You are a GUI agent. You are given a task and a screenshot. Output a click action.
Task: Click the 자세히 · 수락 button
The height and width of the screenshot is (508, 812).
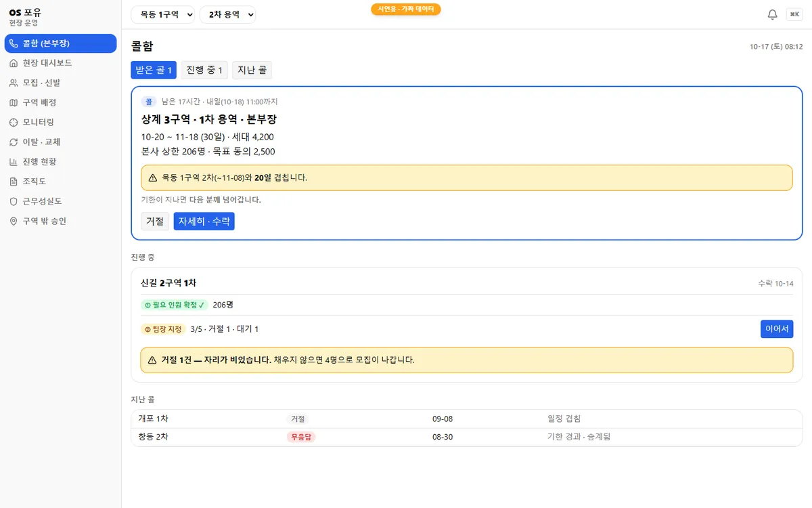tap(204, 221)
